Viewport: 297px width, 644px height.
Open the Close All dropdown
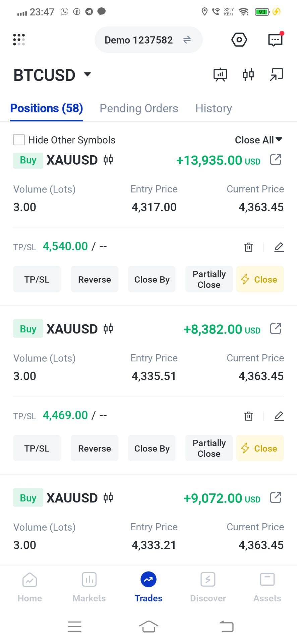click(x=258, y=140)
